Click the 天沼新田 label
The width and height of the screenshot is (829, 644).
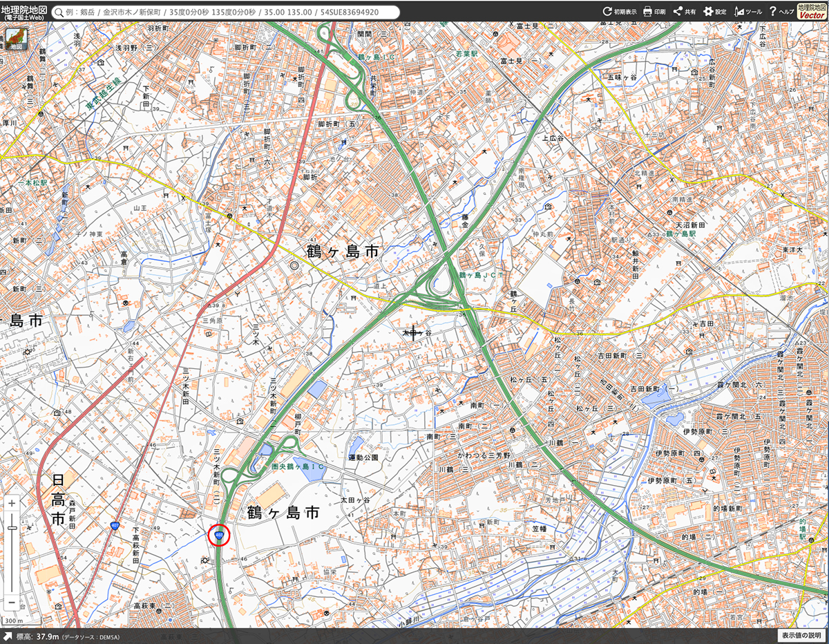pos(691,226)
